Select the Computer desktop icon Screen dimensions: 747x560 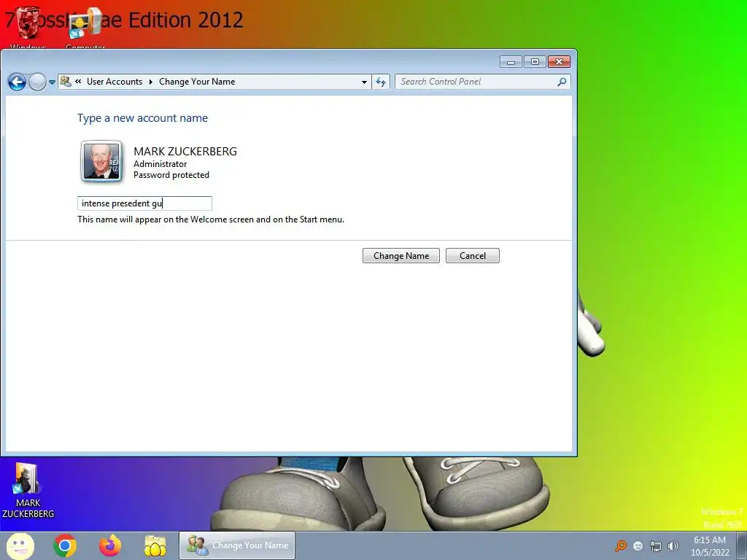(x=85, y=26)
